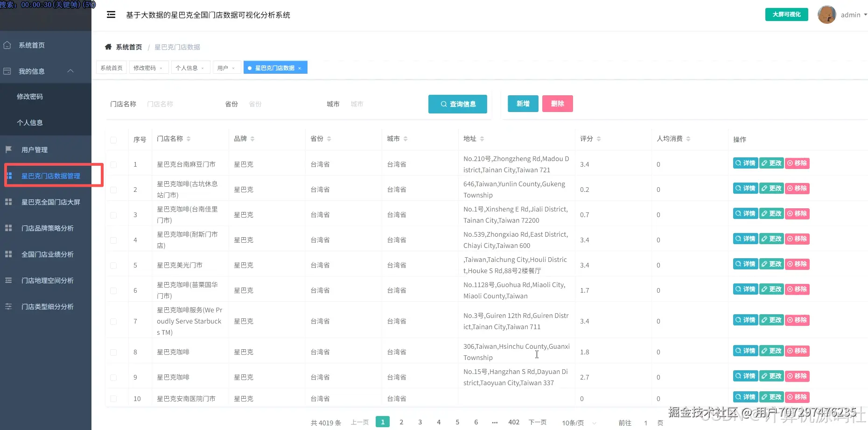
Task: Check the row 7 We Proudly Serve checkbox
Action: tap(113, 321)
